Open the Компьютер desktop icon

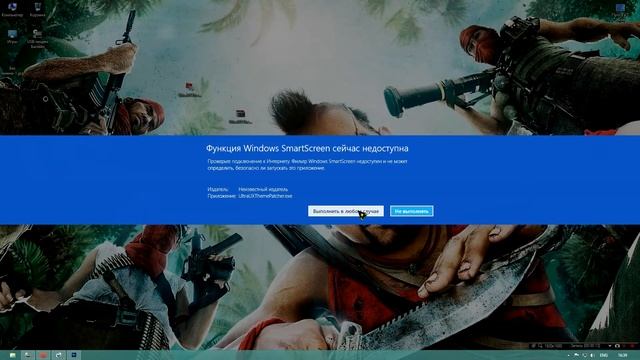(x=12, y=9)
